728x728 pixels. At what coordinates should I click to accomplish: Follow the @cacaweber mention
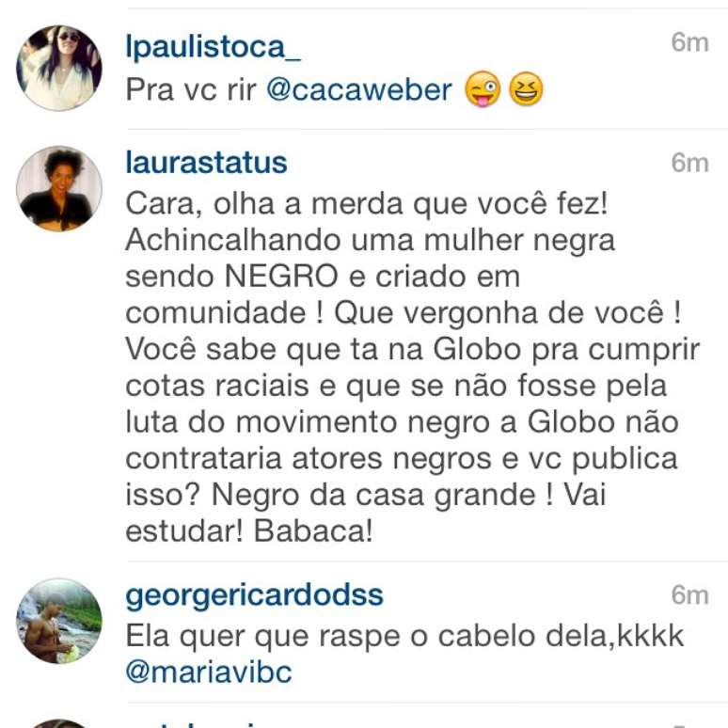tap(359, 89)
